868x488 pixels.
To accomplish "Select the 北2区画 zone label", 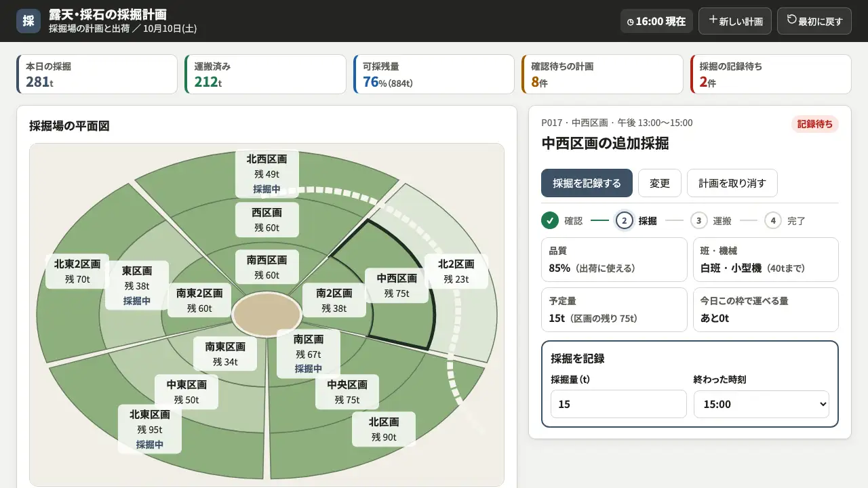I will click(456, 271).
